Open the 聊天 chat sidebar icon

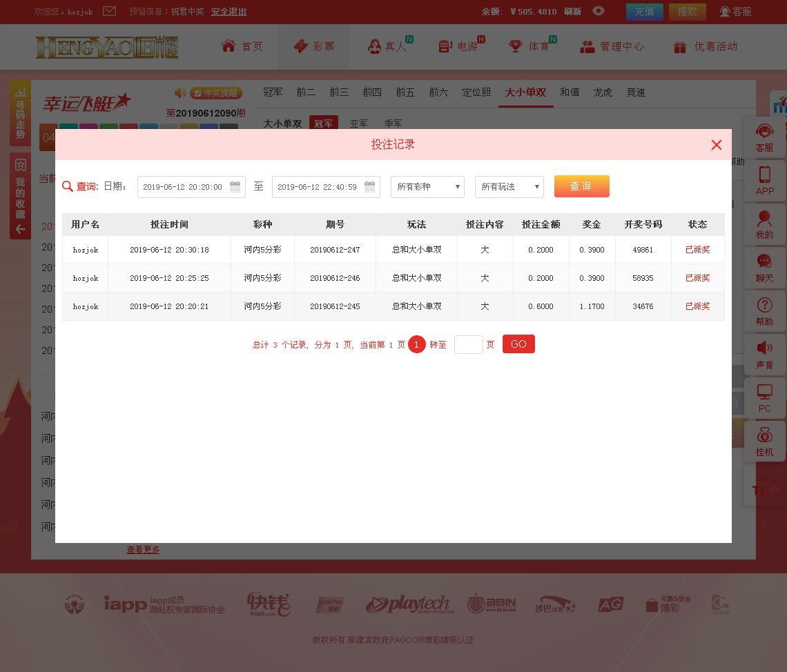pyautogui.click(x=764, y=268)
